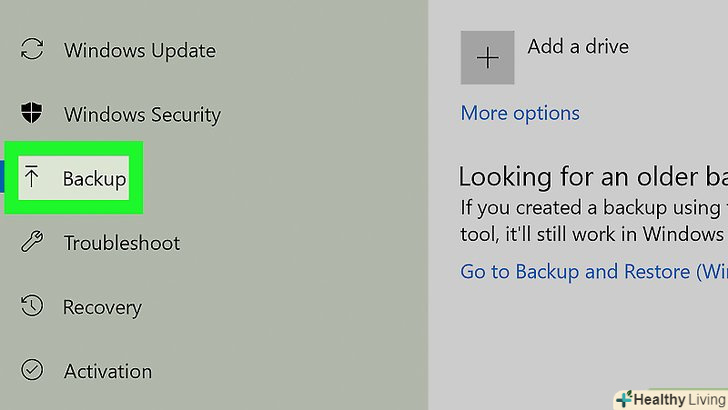Screen dimensions: 728x410
Task: Click the Backup upward arrow icon
Action: 32,178
